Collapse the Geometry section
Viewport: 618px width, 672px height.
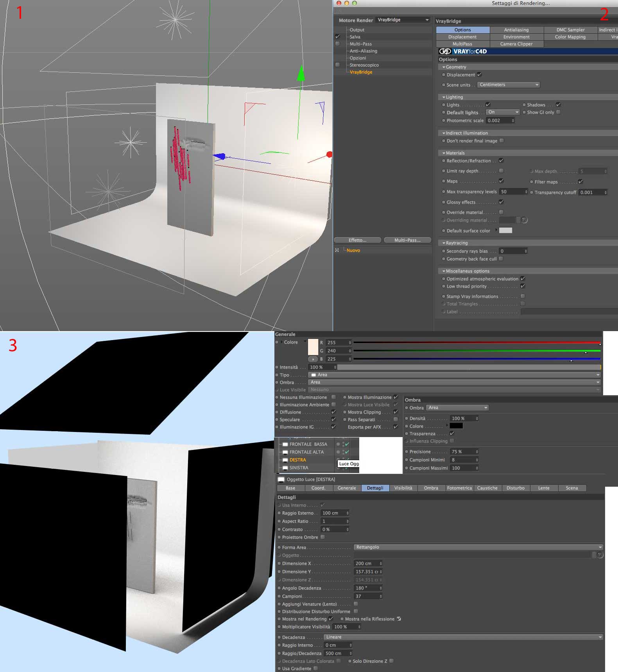pyautogui.click(x=444, y=67)
